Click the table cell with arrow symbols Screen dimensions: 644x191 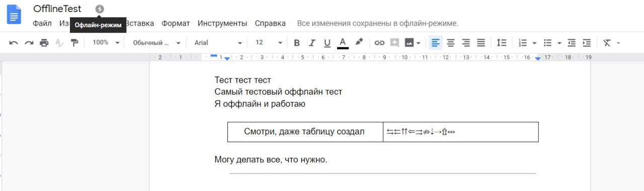pos(460,132)
